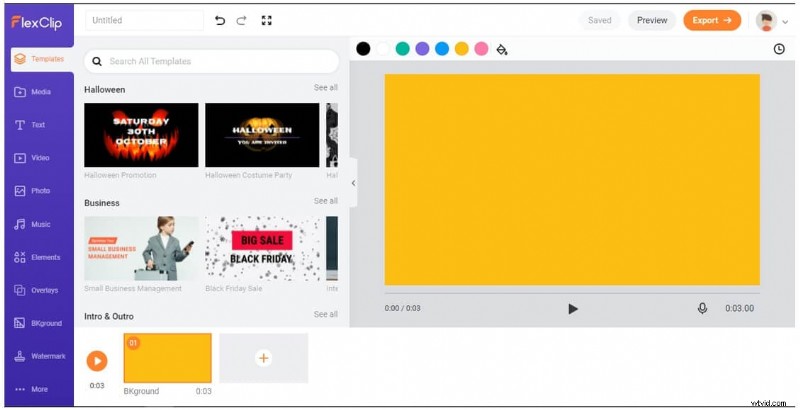Click the Business section heading
800x410 pixels.
pyautogui.click(x=102, y=203)
